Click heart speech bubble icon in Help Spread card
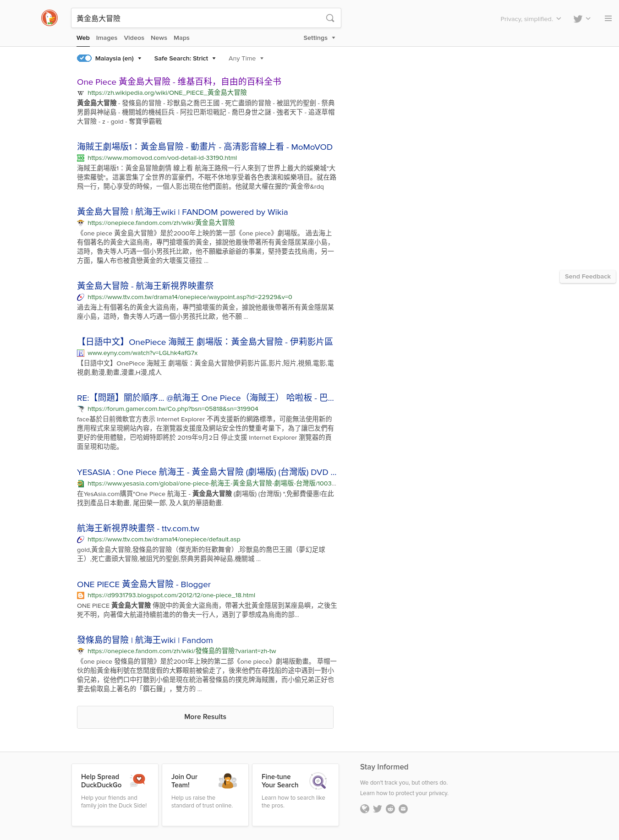Viewport: 619px width, 840px height. (x=138, y=780)
